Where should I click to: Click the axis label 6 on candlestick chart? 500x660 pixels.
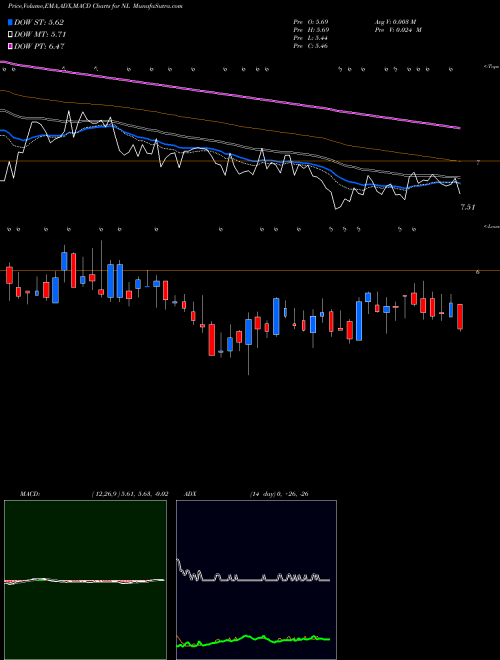pyautogui.click(x=478, y=272)
